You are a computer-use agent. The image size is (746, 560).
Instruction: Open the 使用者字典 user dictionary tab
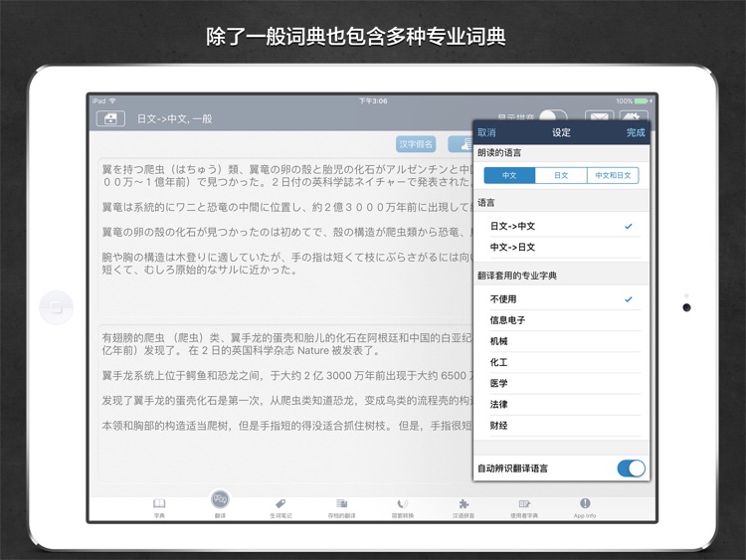click(524, 507)
